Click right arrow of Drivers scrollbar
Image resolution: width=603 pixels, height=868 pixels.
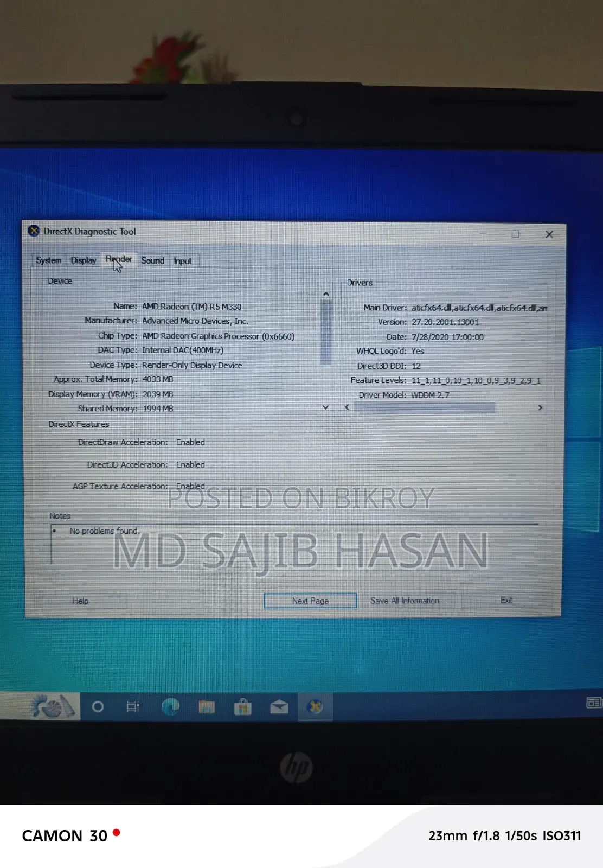pos(540,407)
